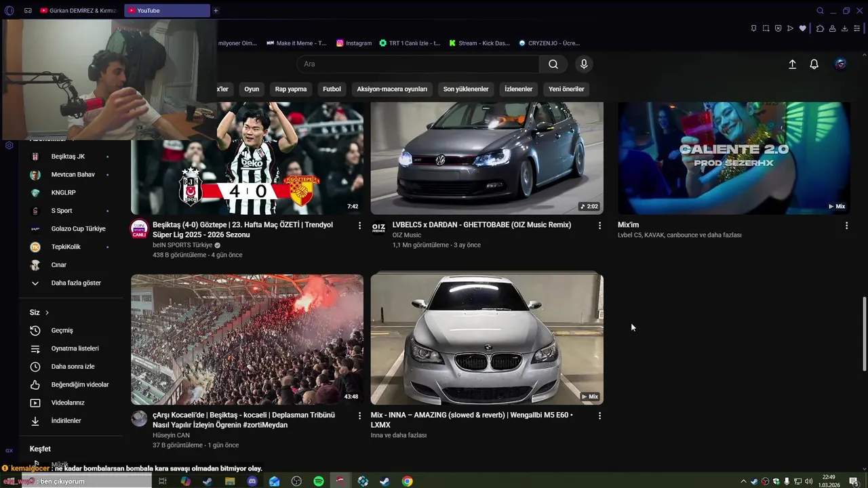Select the Oyun filter chip

(252, 89)
